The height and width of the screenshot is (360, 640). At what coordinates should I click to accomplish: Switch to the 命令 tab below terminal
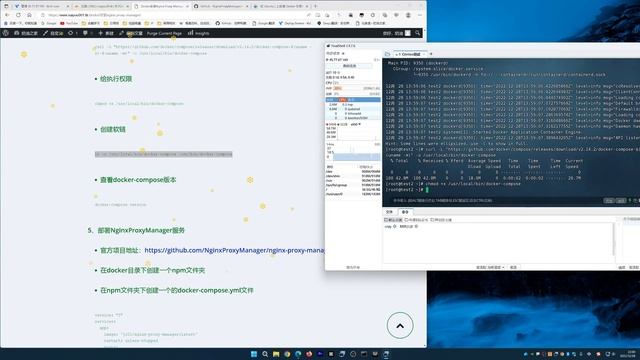[x=405, y=212]
